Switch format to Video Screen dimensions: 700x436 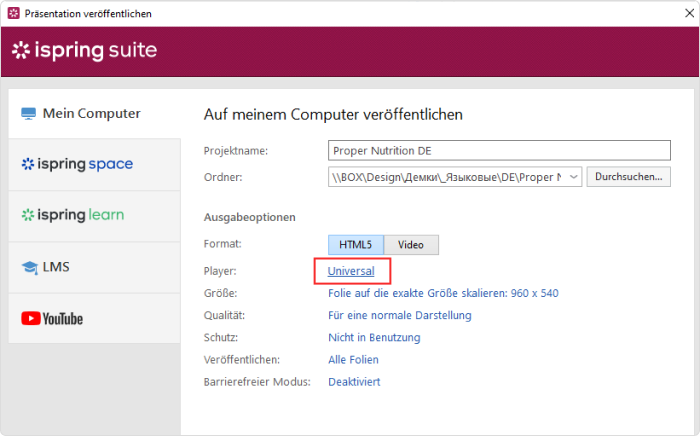411,245
